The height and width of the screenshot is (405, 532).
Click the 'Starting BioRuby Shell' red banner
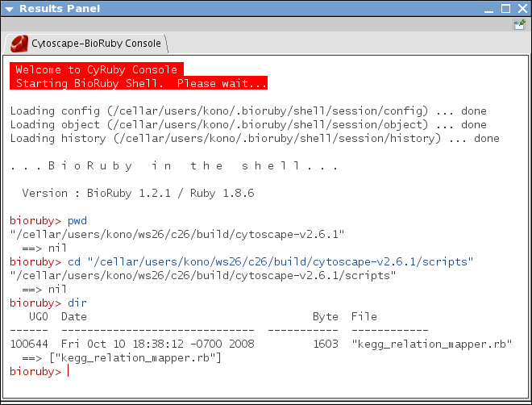tap(140, 84)
